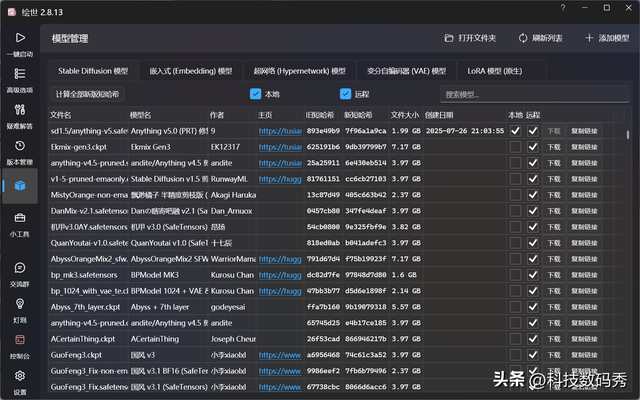This screenshot has width=640, height=400.
Task: Switch to 变分自编码器 (VAE) 模型 tab
Action: [x=406, y=71]
